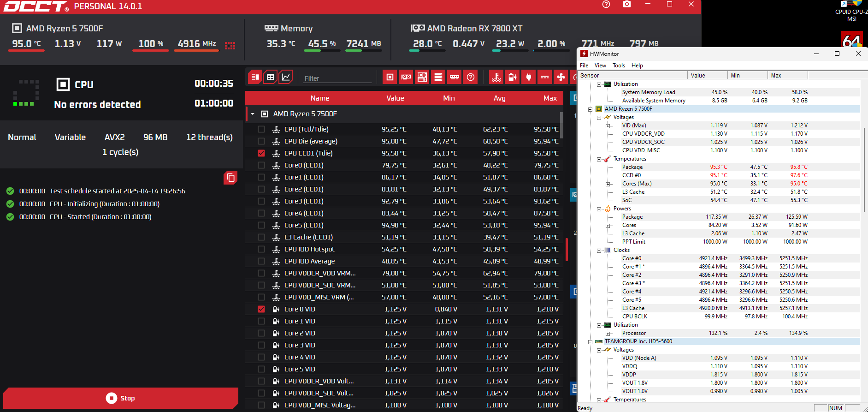
Task: Click the memory icon in OCCT top summary
Action: point(271,28)
